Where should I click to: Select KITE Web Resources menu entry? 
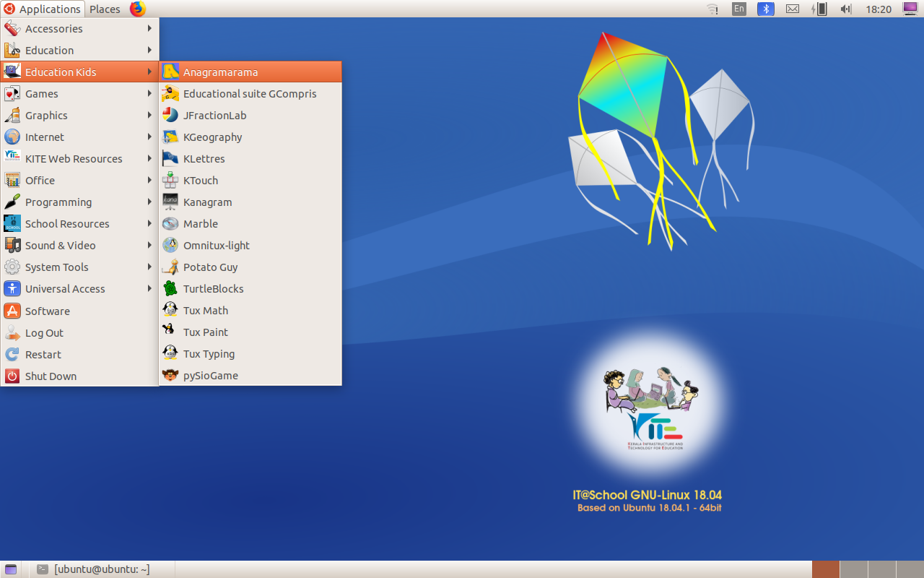(74, 158)
